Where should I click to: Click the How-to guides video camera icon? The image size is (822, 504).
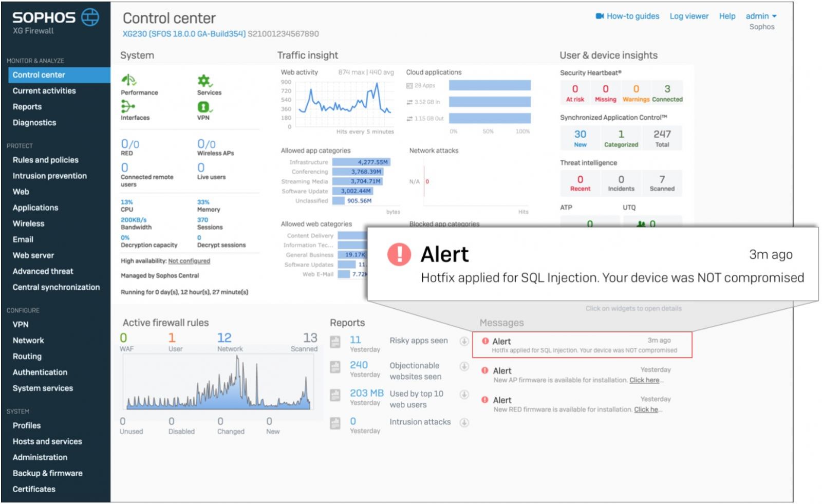pos(600,16)
